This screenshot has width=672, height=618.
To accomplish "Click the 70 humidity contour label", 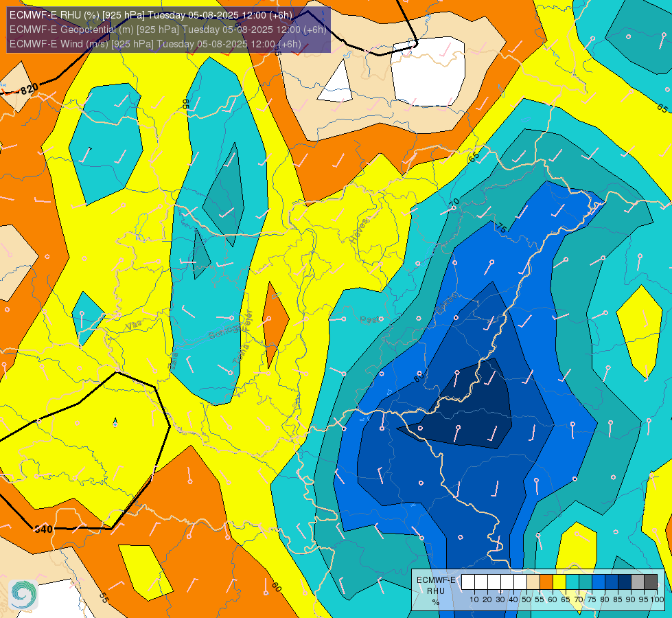I will 454,203.
